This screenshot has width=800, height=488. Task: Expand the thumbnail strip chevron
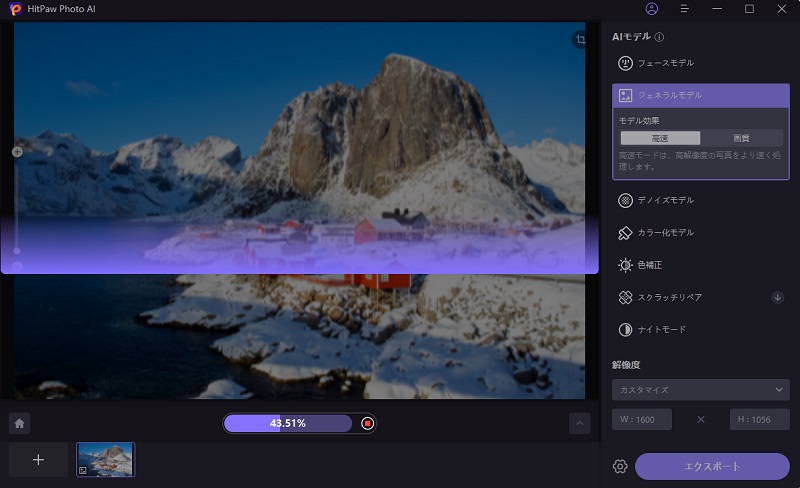tap(580, 423)
